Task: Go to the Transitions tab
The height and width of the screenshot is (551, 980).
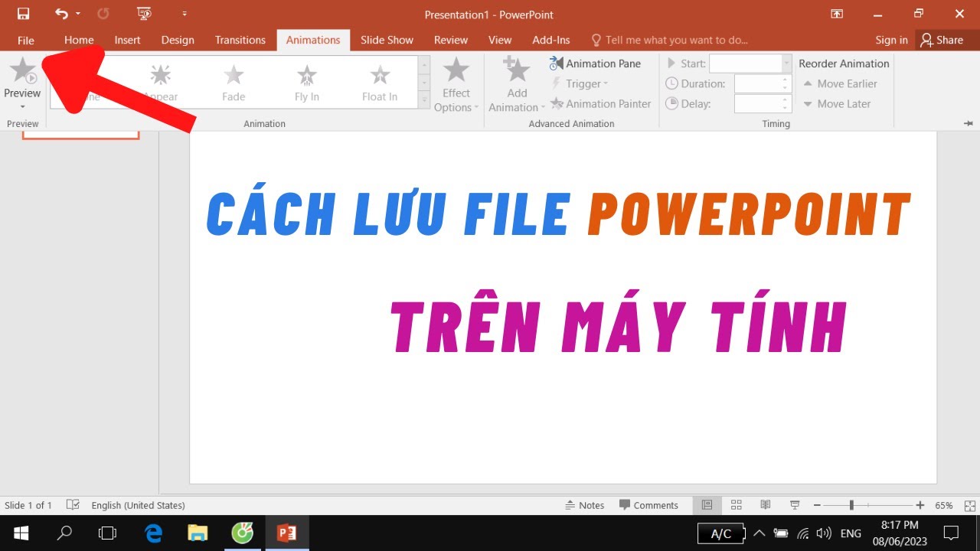Action: pyautogui.click(x=240, y=40)
